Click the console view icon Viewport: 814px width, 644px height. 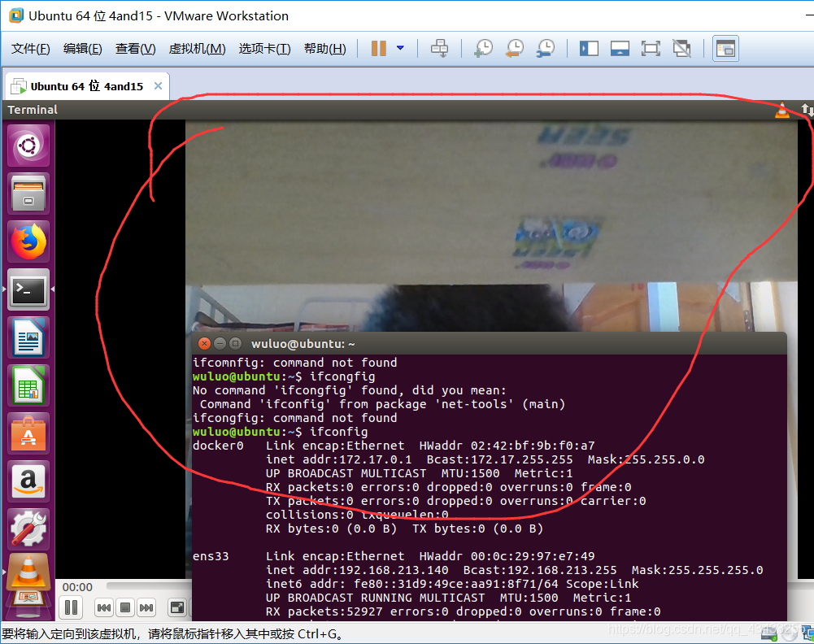(x=725, y=49)
